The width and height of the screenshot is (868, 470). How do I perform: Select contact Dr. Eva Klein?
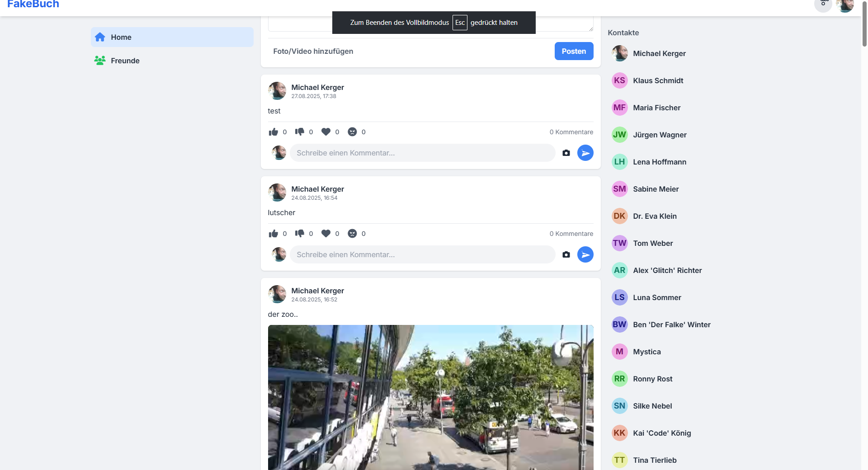coord(655,216)
